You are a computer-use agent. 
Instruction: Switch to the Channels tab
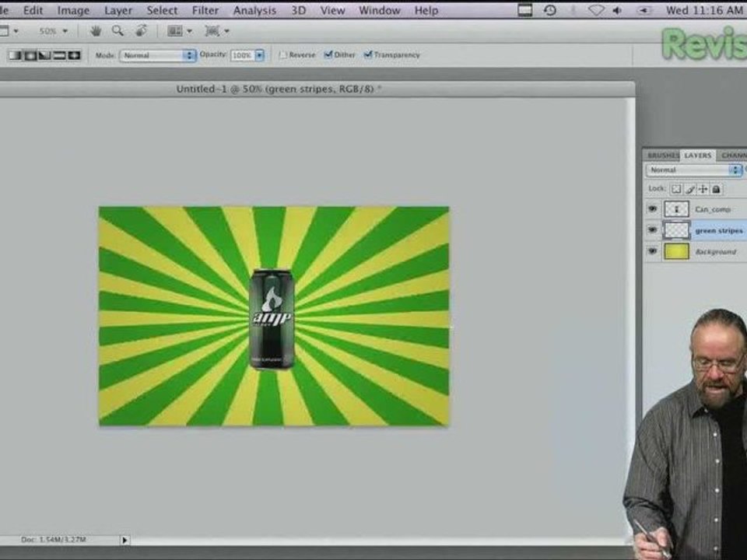tap(733, 156)
